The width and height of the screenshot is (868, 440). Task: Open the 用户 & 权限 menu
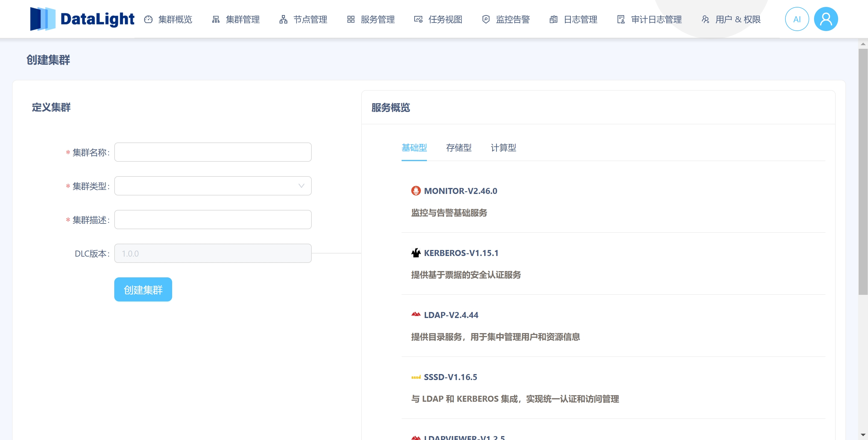click(x=737, y=20)
